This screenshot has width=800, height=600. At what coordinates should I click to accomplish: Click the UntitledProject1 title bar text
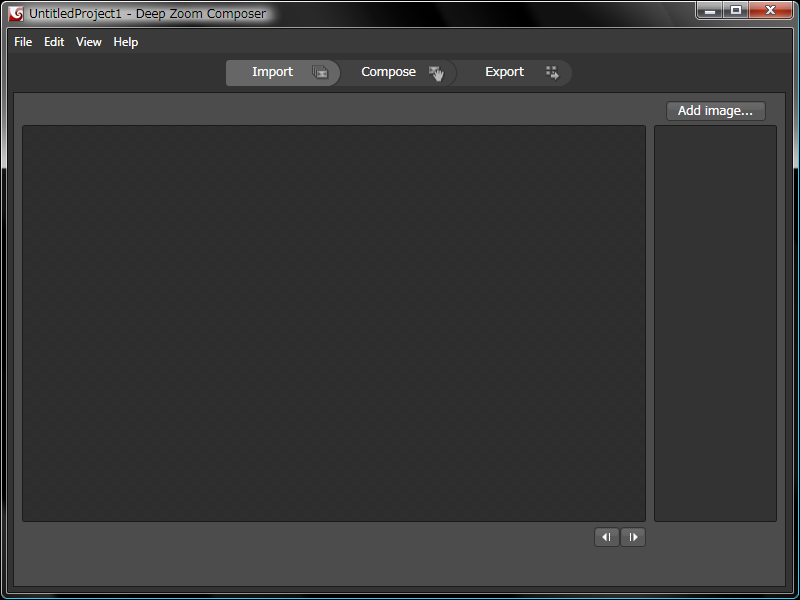tap(148, 14)
